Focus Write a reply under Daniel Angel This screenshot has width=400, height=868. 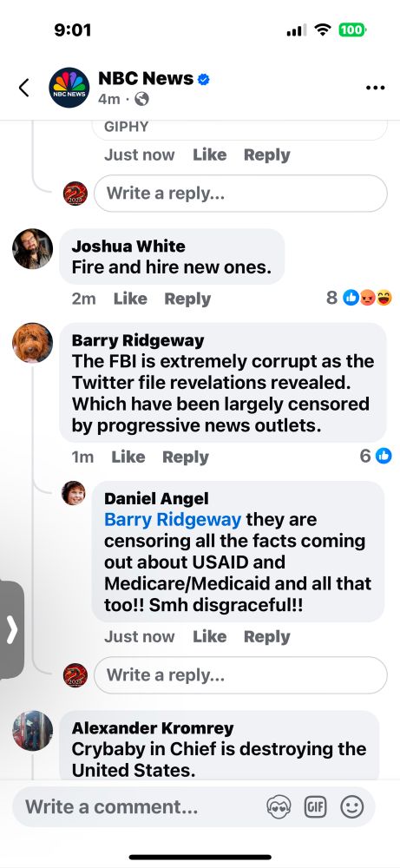(240, 674)
